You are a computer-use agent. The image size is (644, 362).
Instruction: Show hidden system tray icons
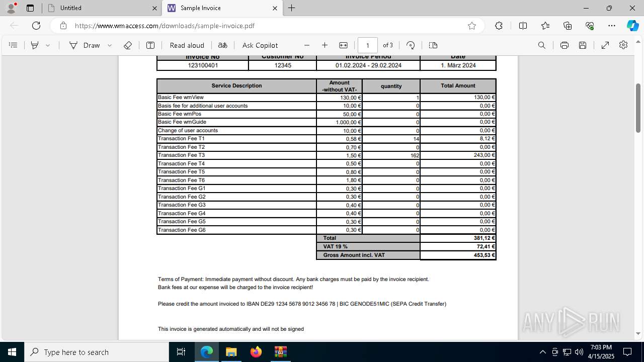click(x=542, y=352)
